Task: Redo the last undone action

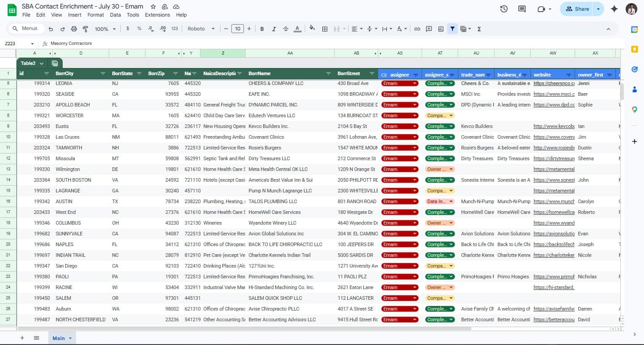Action: pos(63,29)
